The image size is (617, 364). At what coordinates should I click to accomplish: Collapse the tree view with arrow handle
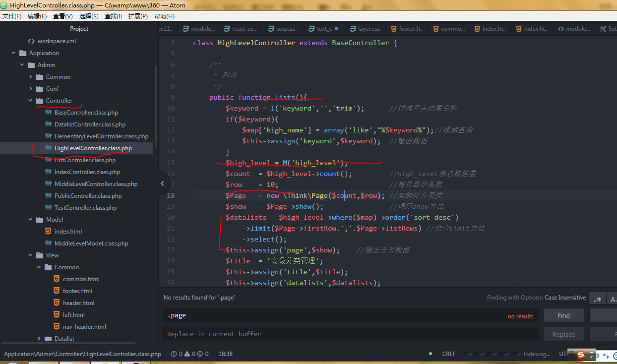point(163,184)
